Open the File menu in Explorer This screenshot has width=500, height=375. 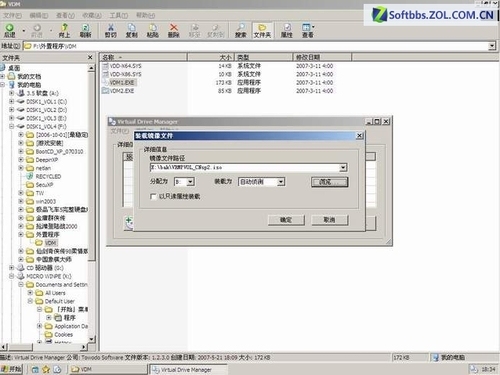coord(12,15)
